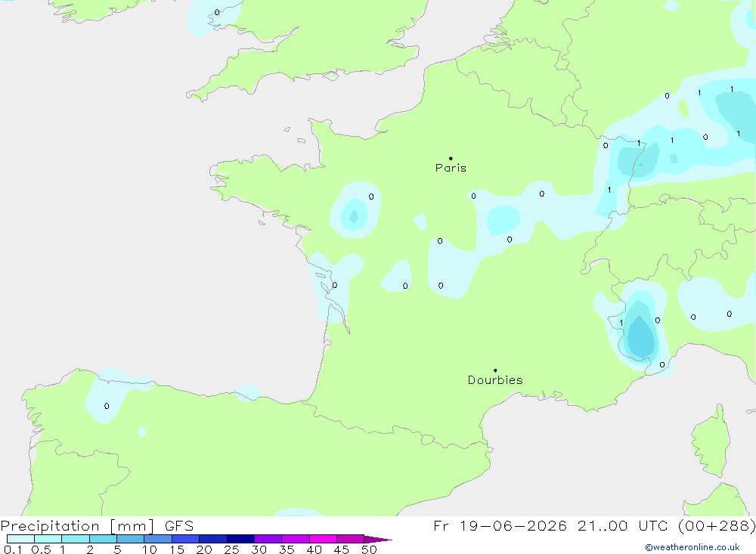Click the 10 legend scale value
756x554 pixels.
pyautogui.click(x=150, y=549)
